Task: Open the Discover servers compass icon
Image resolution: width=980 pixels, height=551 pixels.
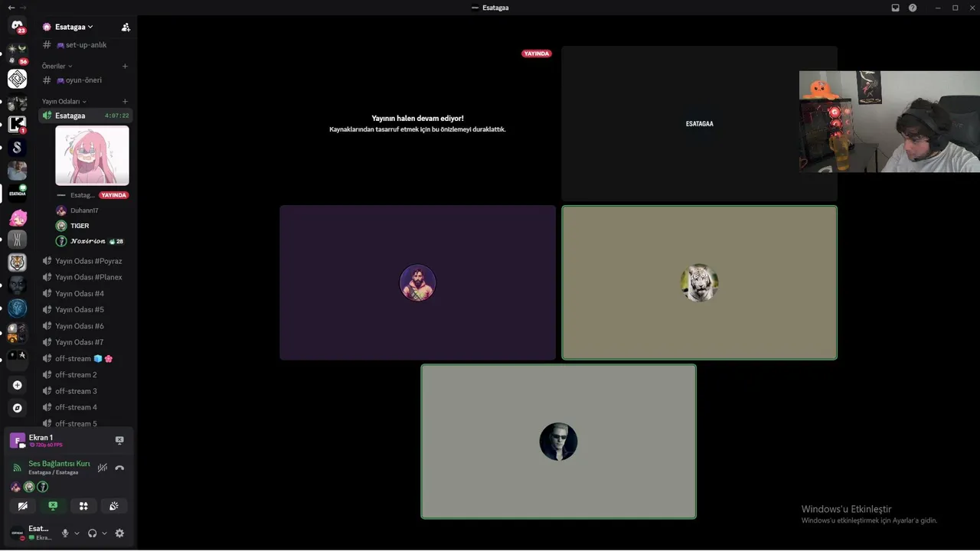Action: click(x=17, y=408)
